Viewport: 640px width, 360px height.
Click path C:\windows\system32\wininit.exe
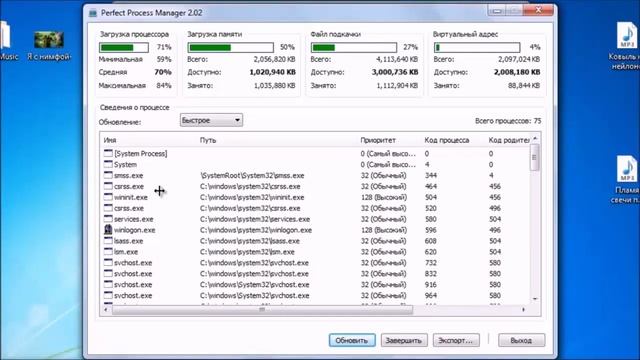[x=252, y=197]
